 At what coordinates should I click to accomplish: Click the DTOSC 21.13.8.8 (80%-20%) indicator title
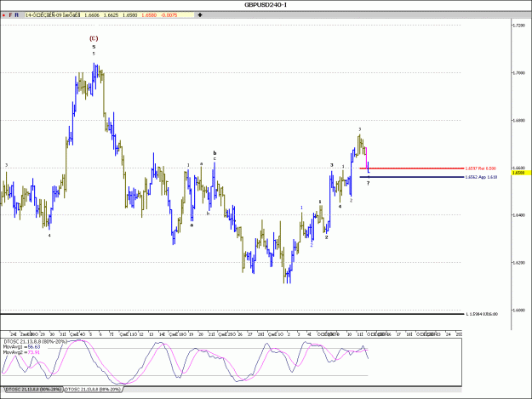pos(35,342)
